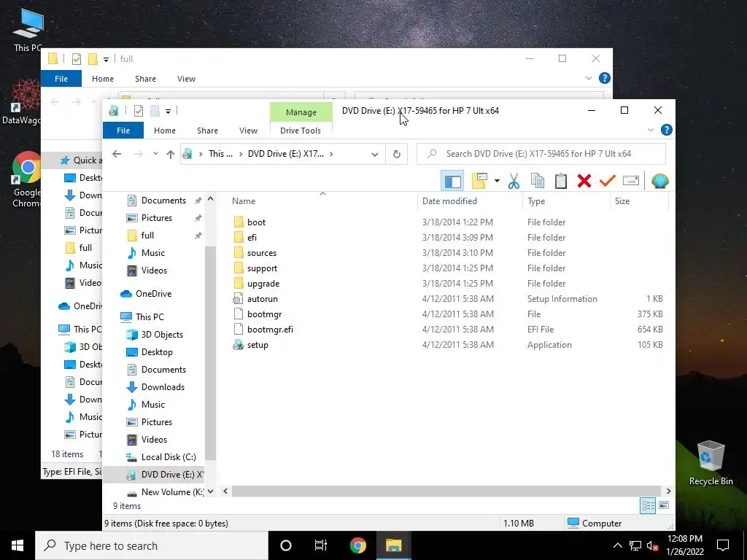
Task: Open the File menu in full window
Action: point(61,79)
